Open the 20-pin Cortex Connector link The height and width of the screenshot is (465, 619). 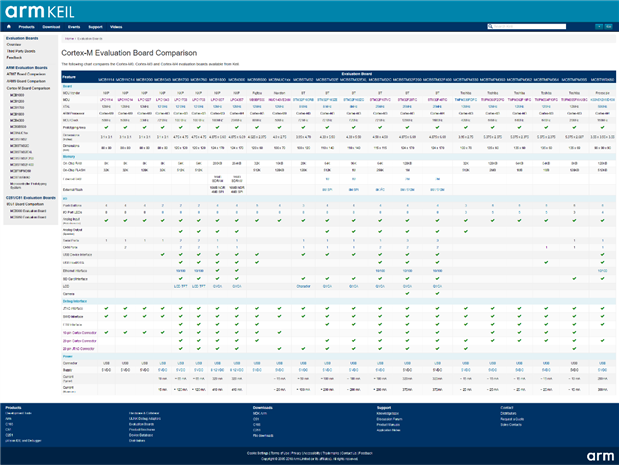coord(79,341)
